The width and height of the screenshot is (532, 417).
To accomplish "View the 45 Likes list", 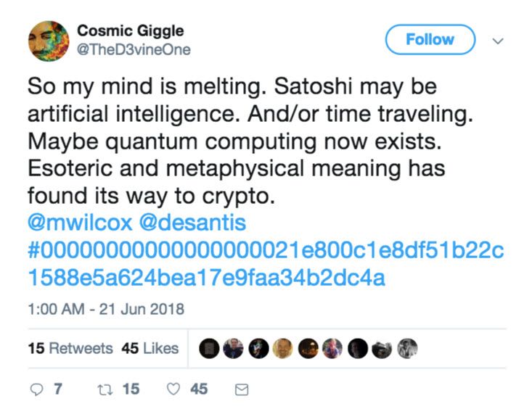I will (x=150, y=348).
